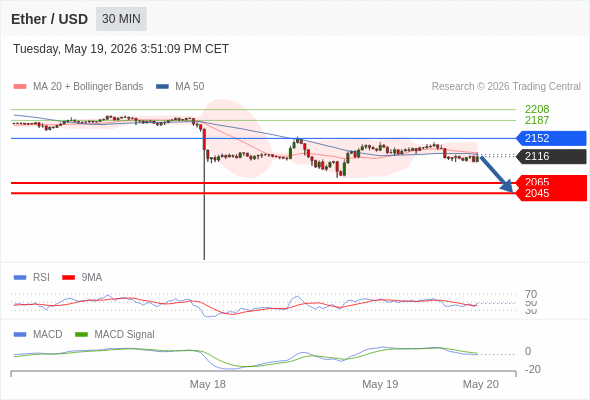Click the May 20 date axis label
590x400 pixels.
(x=481, y=384)
